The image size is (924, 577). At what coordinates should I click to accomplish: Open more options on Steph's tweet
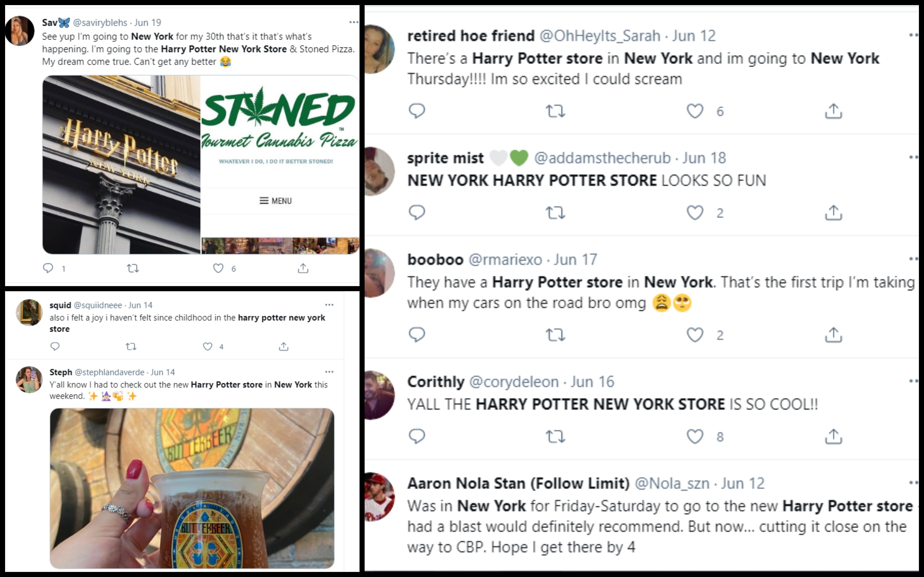[329, 372]
